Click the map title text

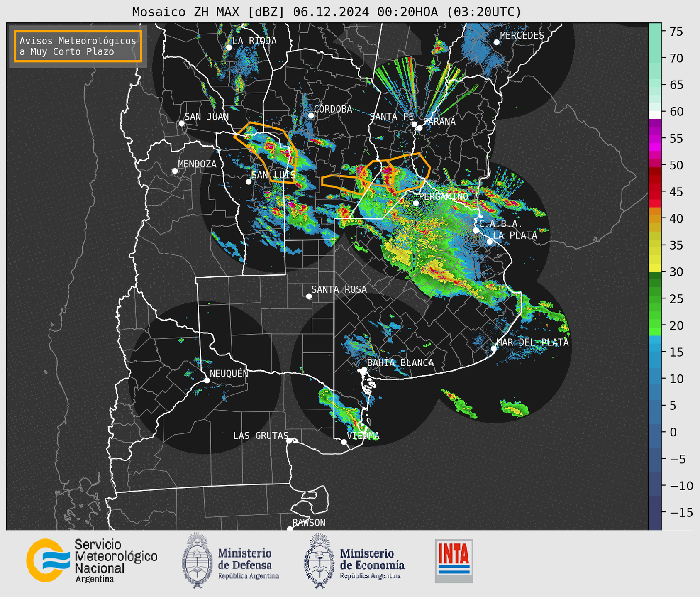327,12
